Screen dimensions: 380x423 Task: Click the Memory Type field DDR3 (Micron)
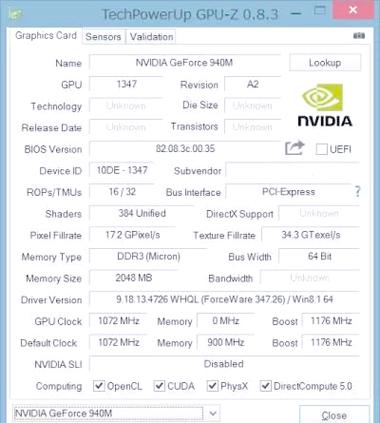[x=148, y=256]
